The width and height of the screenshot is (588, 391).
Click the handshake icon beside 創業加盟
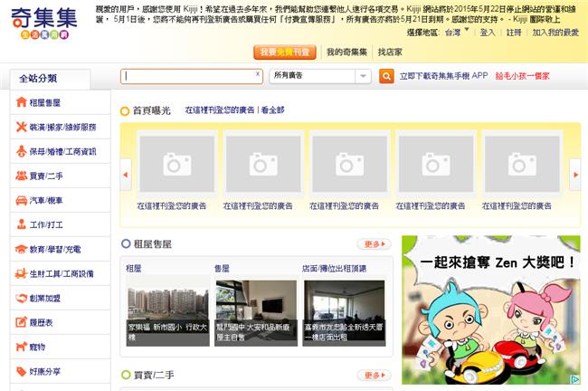pos(22,298)
